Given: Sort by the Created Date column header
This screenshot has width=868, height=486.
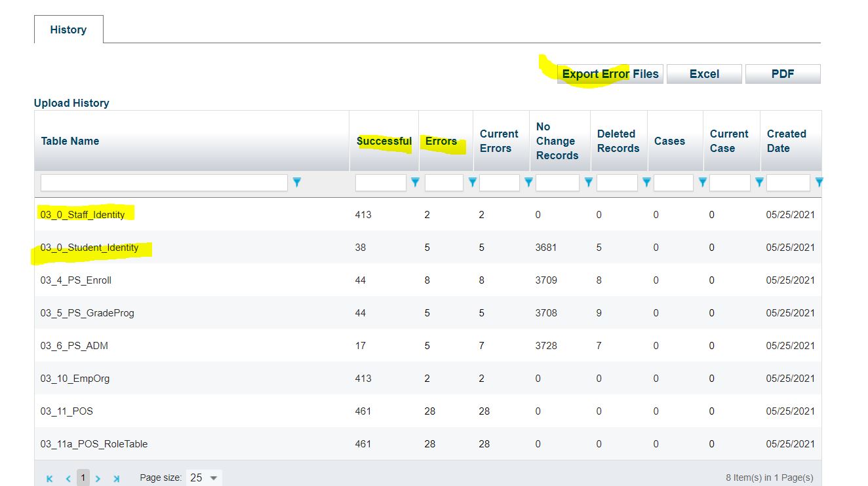Looking at the screenshot, I should click(787, 141).
